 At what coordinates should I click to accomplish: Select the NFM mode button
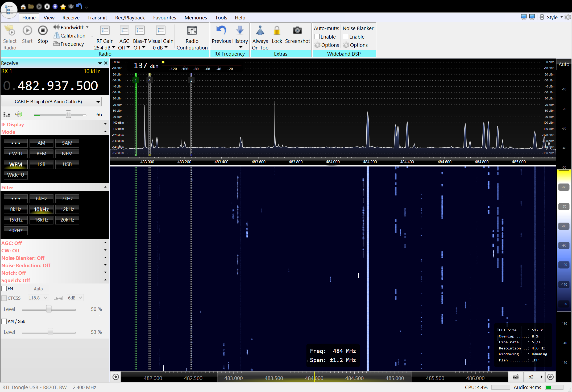click(x=67, y=153)
